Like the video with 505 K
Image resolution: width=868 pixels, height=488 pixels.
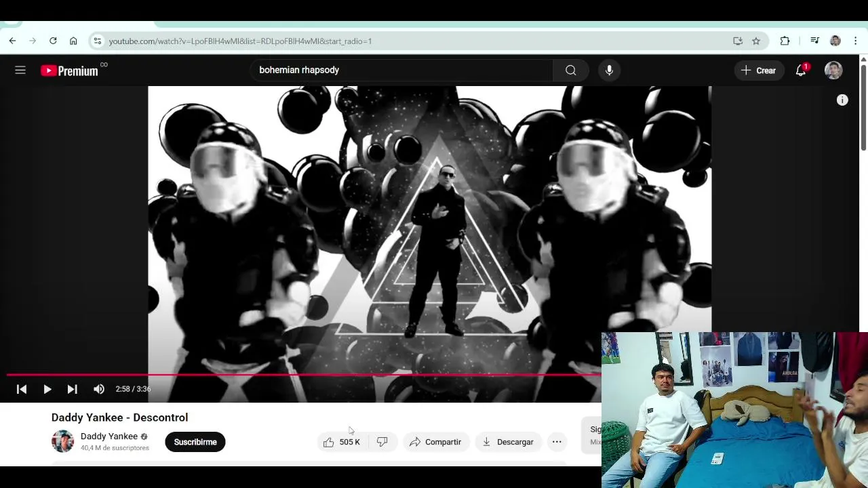click(x=342, y=442)
